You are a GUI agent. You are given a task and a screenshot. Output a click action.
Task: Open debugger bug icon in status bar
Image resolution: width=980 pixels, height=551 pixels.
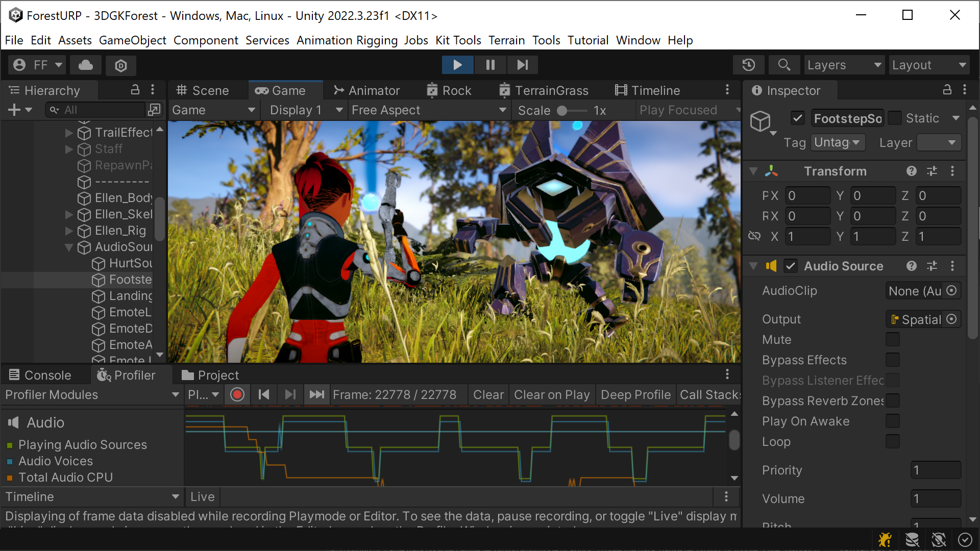885,539
